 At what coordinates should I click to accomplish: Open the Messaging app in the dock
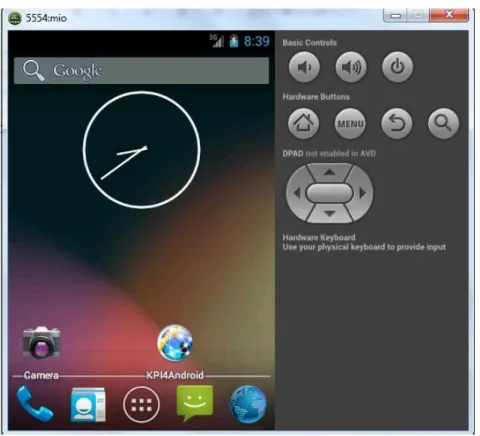[x=195, y=404]
